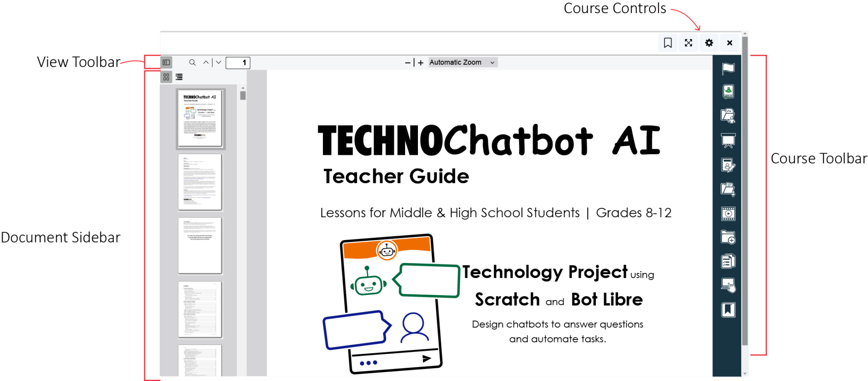Go to next page with down arrow
868x381 pixels.
click(219, 63)
